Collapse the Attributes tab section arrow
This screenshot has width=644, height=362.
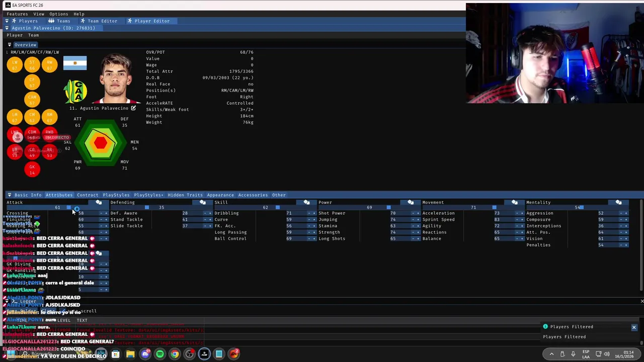coord(9,195)
